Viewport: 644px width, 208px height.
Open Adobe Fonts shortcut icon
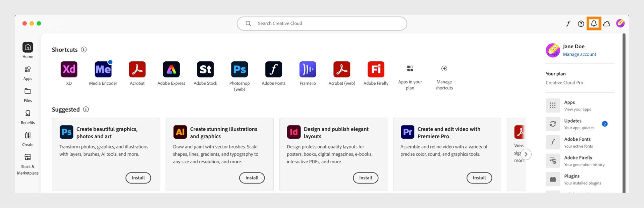point(274,69)
